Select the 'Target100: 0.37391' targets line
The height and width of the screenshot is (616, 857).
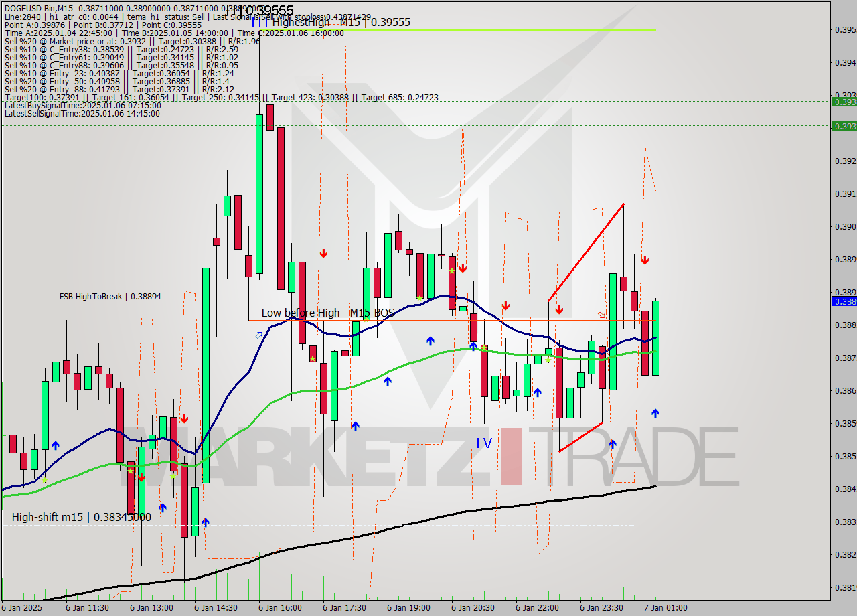click(x=222, y=97)
